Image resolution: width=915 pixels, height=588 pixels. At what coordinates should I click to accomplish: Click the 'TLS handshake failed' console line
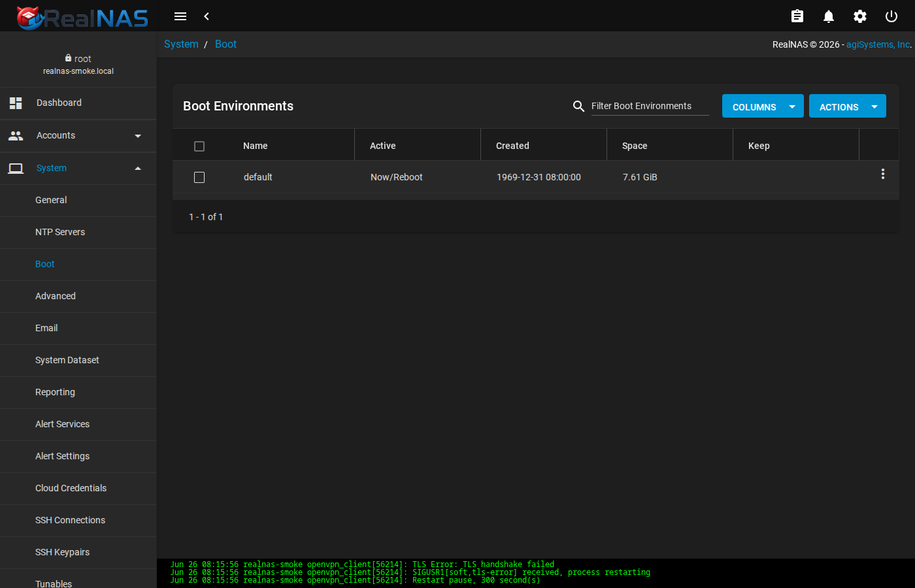click(362, 564)
